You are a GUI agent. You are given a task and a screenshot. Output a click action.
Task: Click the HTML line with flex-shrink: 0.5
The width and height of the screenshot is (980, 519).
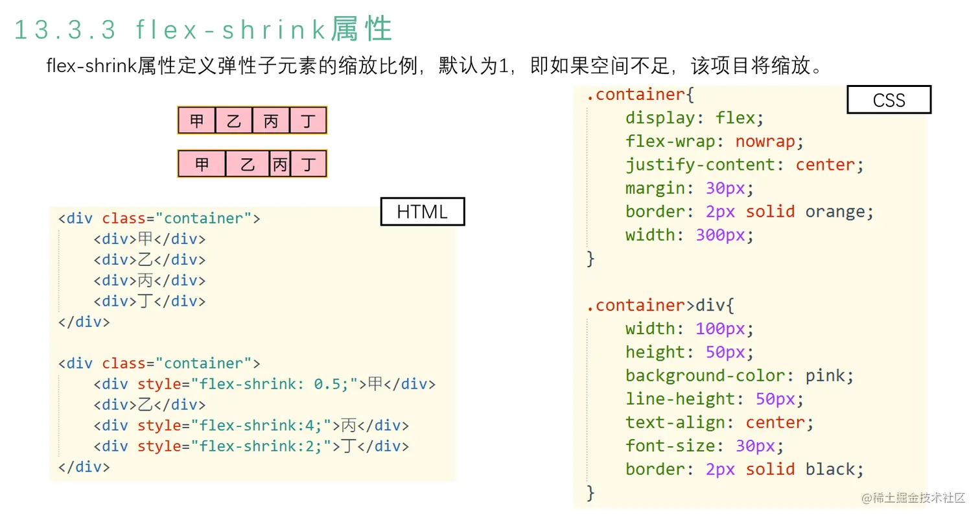click(x=264, y=383)
